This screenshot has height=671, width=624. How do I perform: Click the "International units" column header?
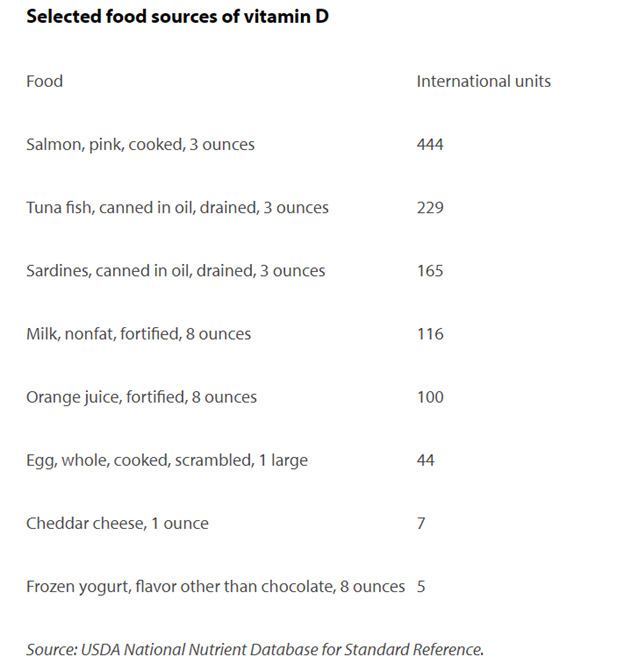coord(483,81)
